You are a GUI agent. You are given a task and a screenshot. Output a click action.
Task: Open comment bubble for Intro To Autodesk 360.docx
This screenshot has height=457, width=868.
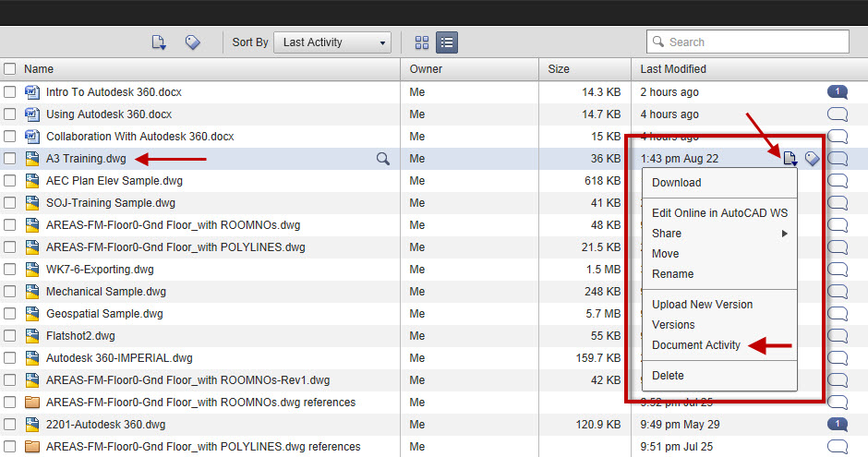click(x=838, y=91)
